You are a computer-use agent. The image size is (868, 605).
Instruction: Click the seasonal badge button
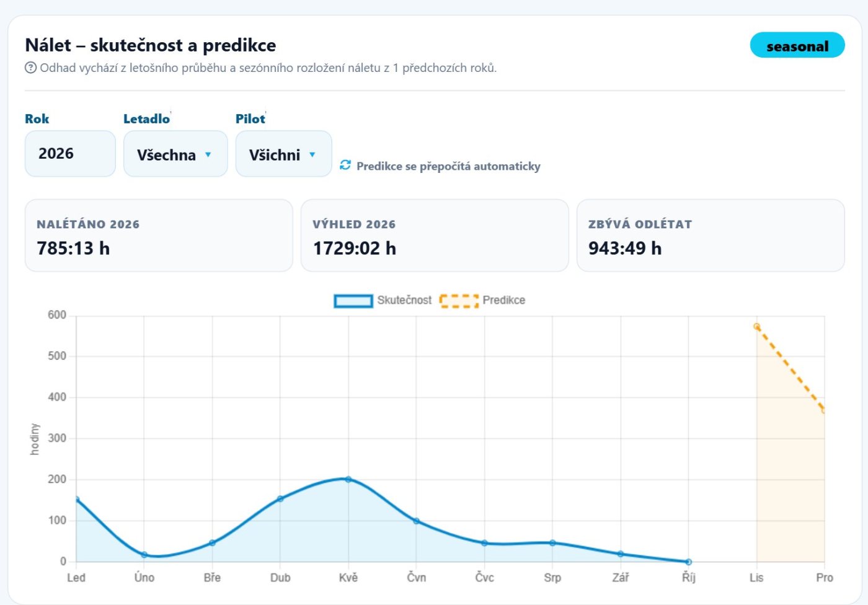pyautogui.click(x=797, y=45)
